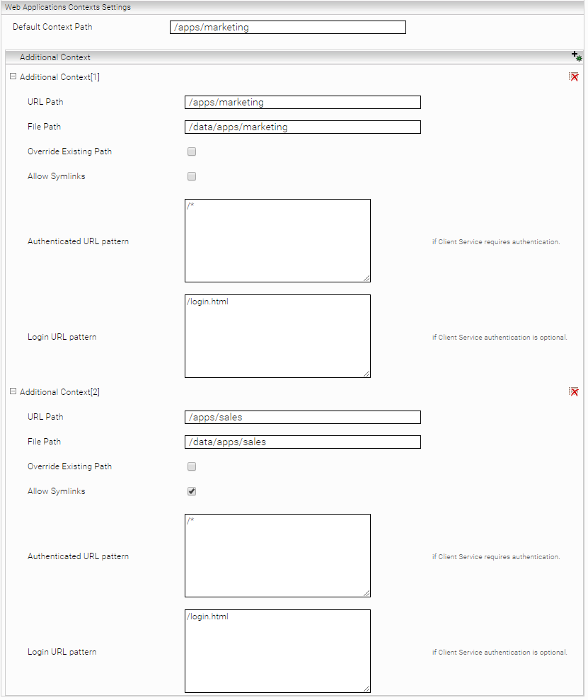
Task: Edit the /data/apps/sales File Path field
Action: point(302,442)
